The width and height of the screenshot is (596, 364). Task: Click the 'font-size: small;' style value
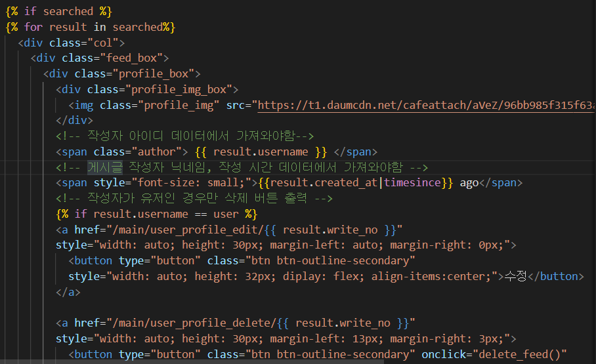tap(191, 183)
